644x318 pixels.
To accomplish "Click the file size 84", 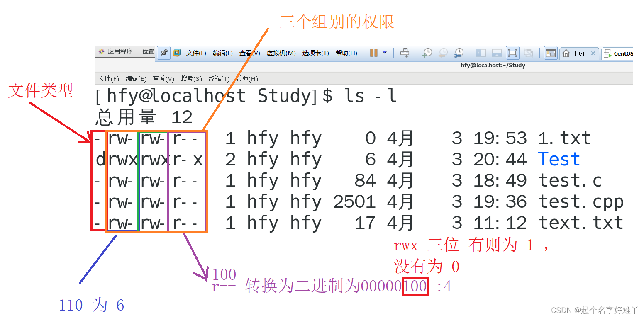I will tap(365, 181).
